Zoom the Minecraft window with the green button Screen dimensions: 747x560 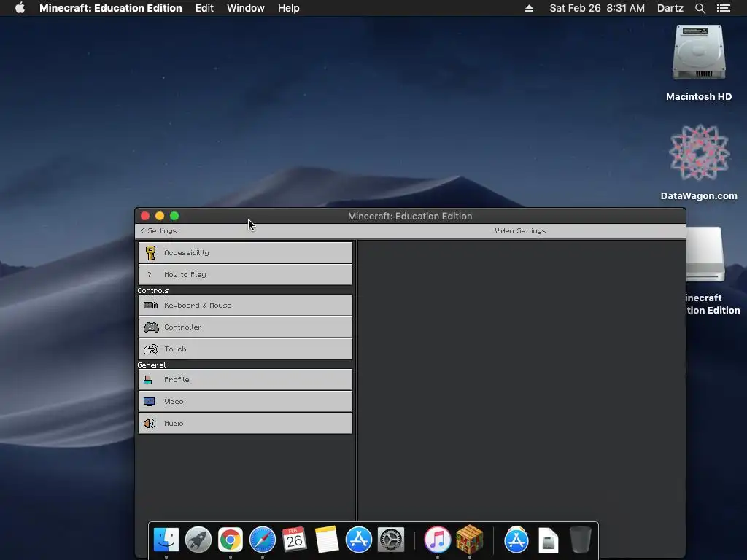pos(174,216)
